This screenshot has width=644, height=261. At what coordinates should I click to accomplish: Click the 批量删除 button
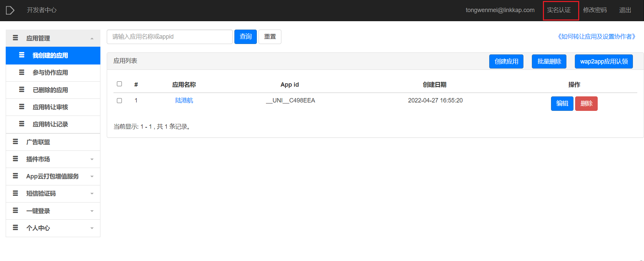tap(549, 61)
